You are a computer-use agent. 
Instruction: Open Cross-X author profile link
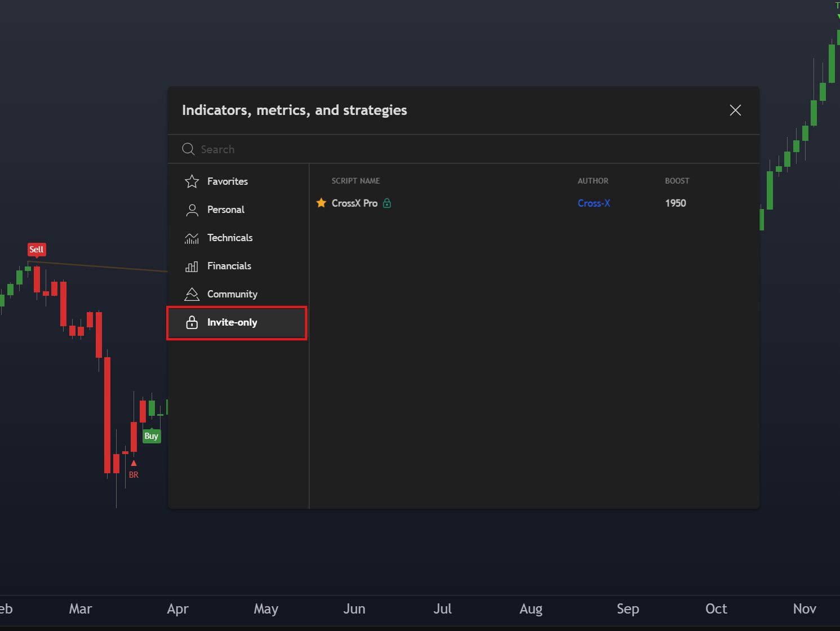[594, 203]
